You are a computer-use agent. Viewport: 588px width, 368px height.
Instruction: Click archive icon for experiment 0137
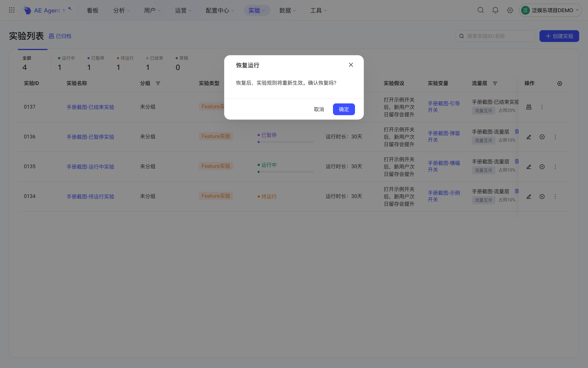529,107
